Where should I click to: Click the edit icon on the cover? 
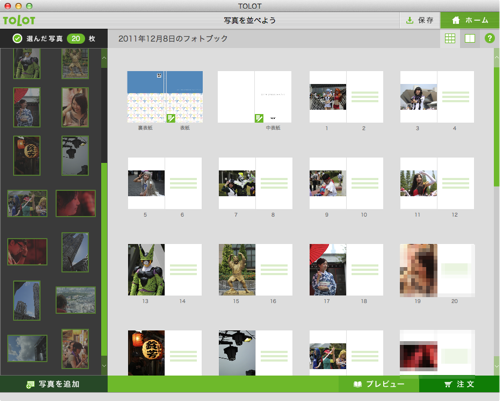[171, 118]
